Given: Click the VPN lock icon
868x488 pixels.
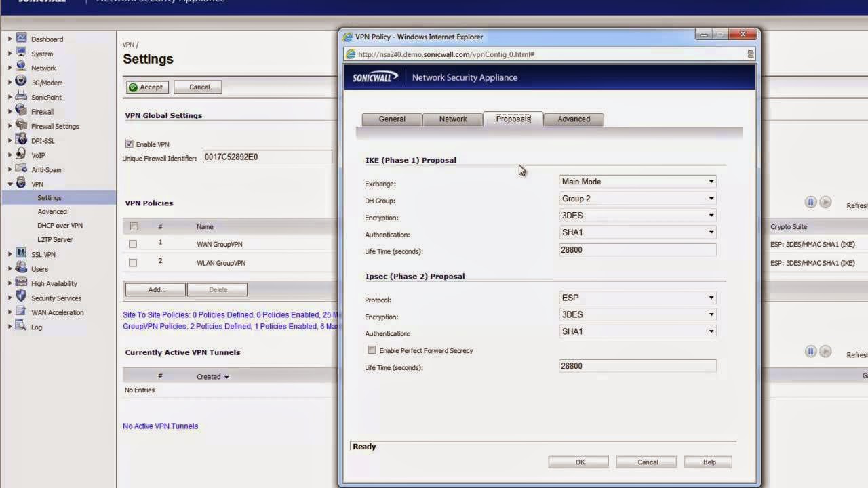Looking at the screenshot, I should click(21, 184).
